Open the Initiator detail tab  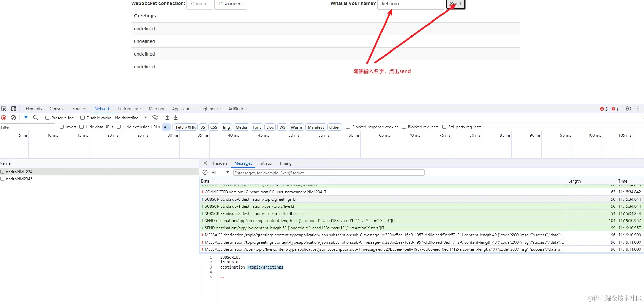266,163
